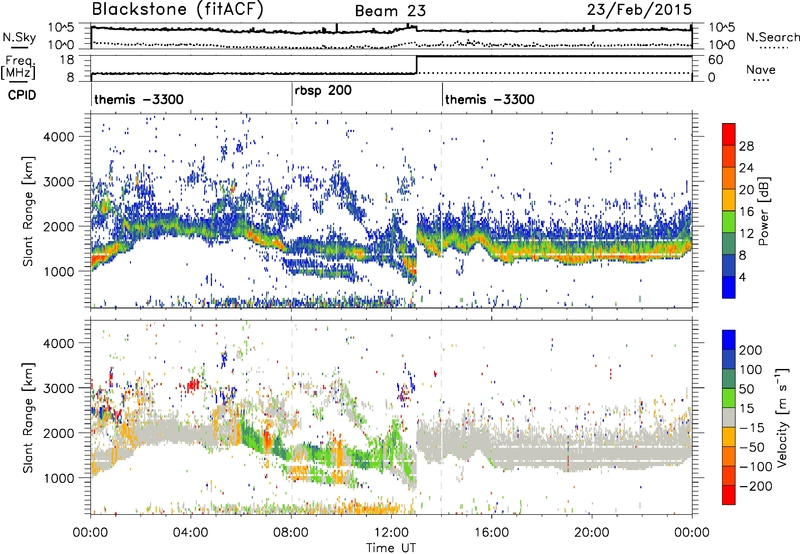Click 'Slant Range [km]' label of velocity panel
The image size is (800, 554).
[x=28, y=417]
